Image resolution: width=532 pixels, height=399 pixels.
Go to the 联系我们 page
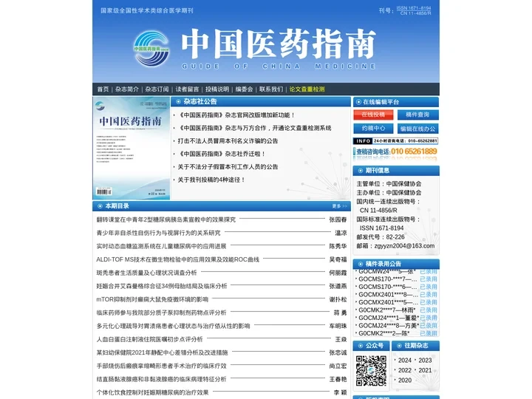(x=271, y=89)
